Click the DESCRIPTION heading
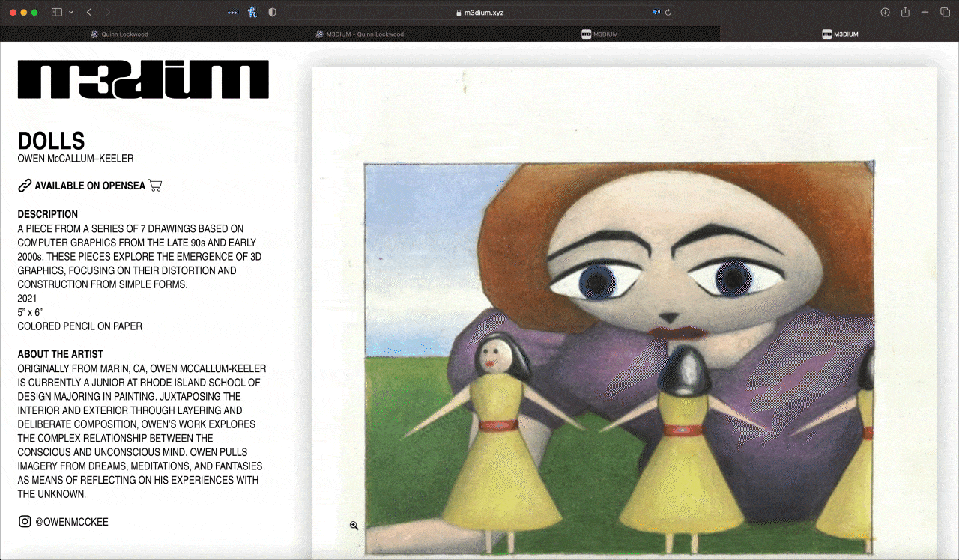The width and height of the screenshot is (959, 560). point(48,214)
